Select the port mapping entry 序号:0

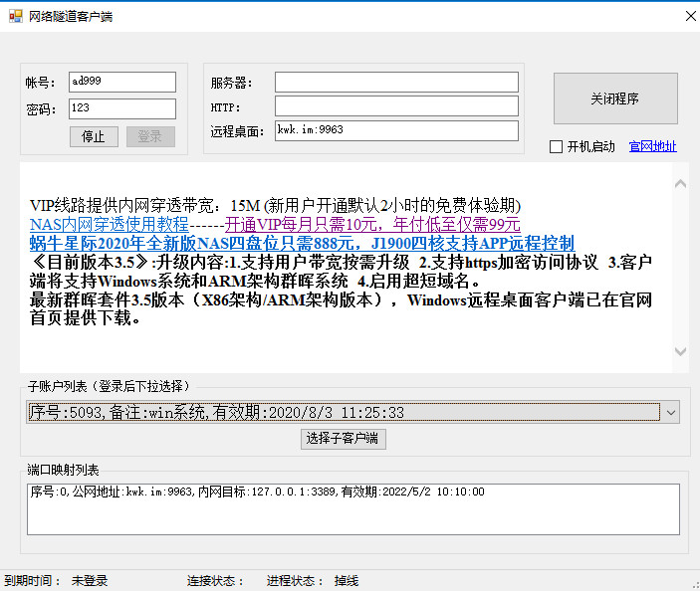pyautogui.click(x=257, y=492)
